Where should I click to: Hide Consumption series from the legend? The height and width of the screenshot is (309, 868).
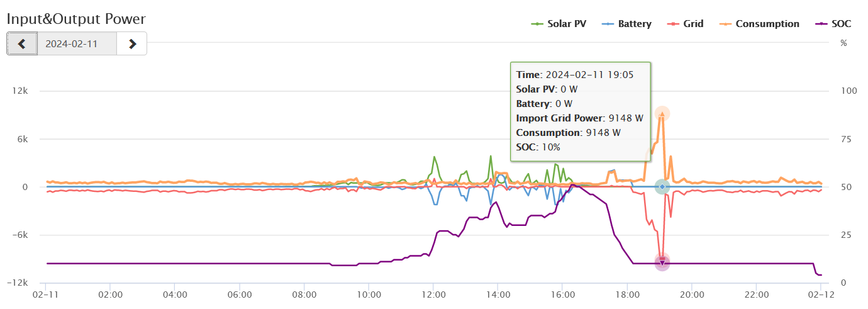click(x=760, y=24)
